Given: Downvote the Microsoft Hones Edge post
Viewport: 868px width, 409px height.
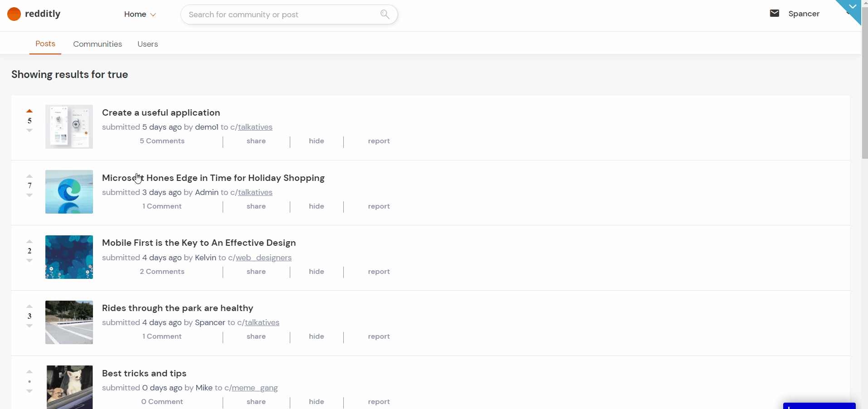Looking at the screenshot, I should (x=29, y=195).
